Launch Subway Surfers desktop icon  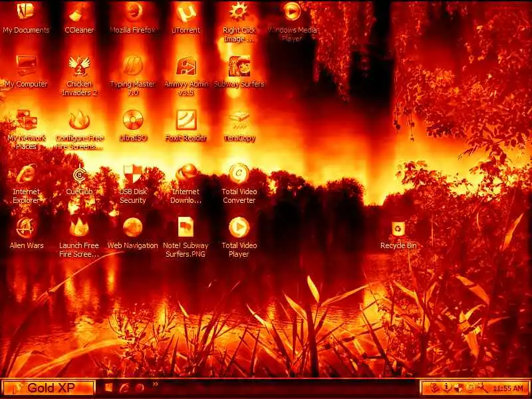coord(239,72)
